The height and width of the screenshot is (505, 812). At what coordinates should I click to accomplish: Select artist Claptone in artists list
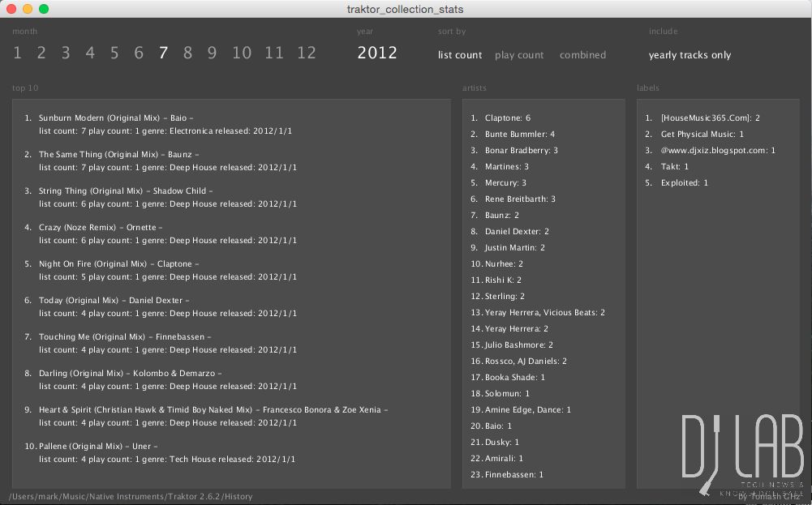click(507, 118)
